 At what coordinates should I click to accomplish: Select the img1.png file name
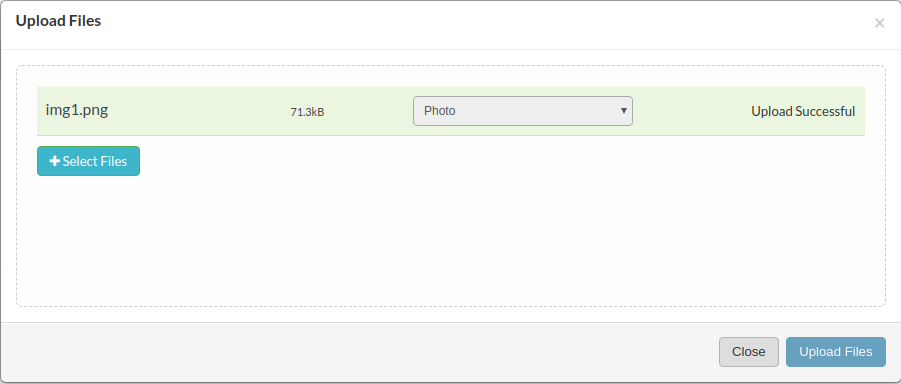77,110
